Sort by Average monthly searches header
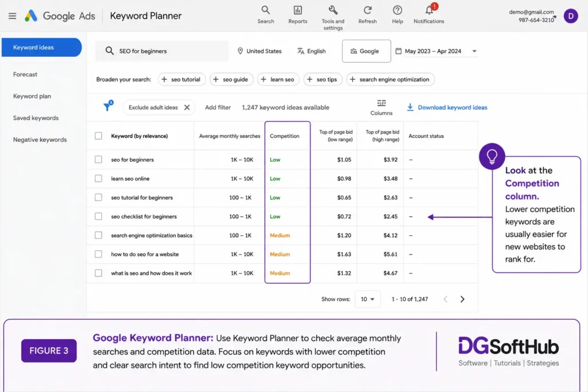The image size is (588, 392). 230,136
